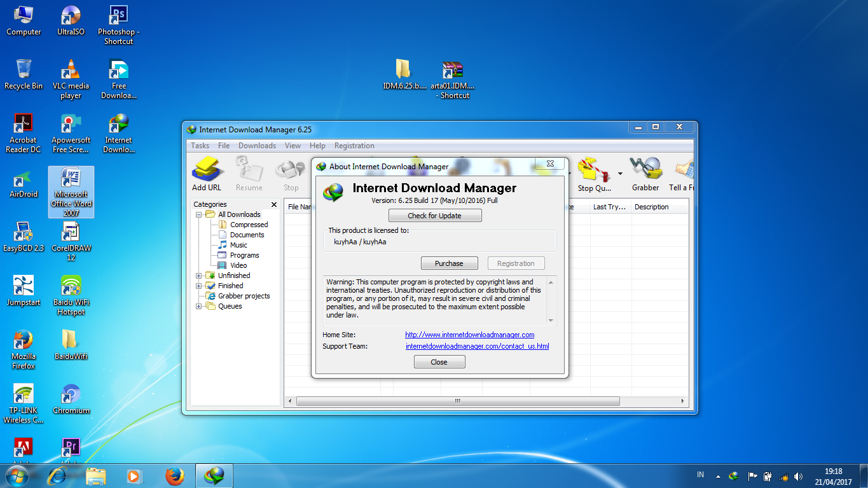Select Documents category in tree

point(247,235)
